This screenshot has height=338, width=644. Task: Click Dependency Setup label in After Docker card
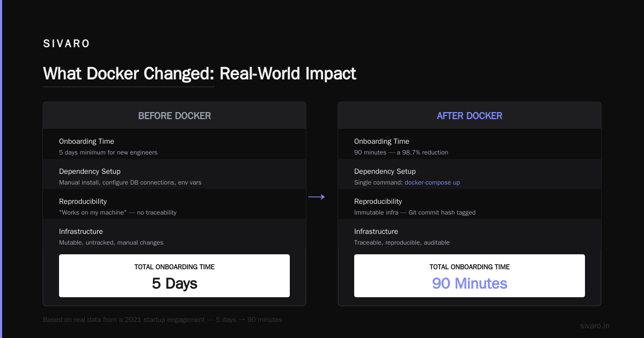[x=385, y=172]
